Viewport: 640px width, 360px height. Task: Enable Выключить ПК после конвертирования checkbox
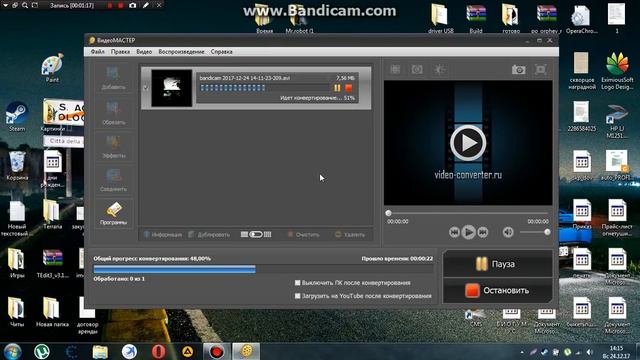coord(298,282)
